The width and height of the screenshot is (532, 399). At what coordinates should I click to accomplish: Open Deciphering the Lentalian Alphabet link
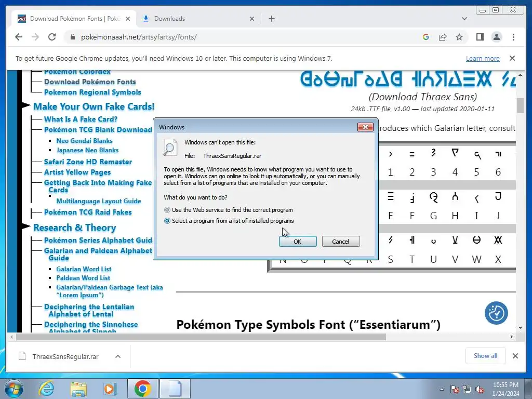pyautogui.click(x=89, y=310)
